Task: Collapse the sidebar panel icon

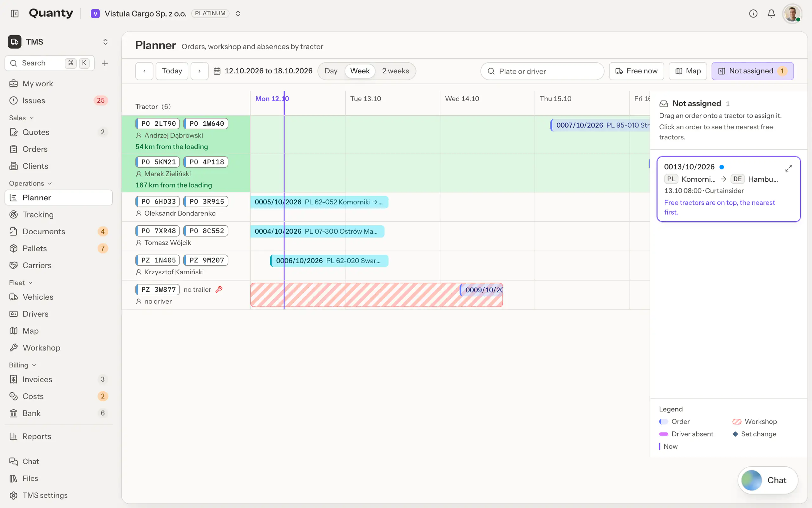Action: coord(14,13)
